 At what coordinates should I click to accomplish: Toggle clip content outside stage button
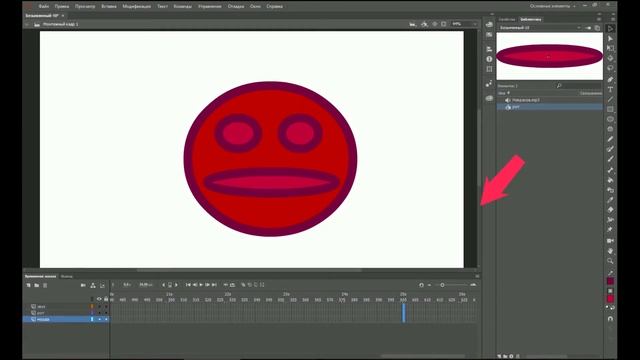(444, 24)
